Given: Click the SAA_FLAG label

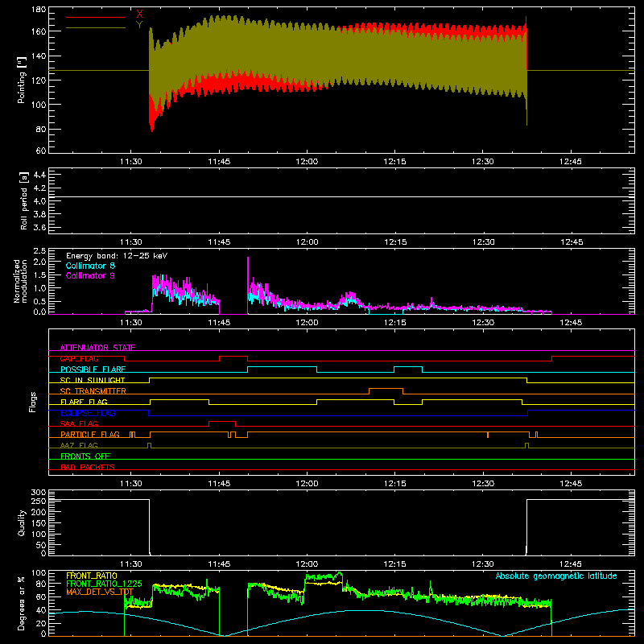Looking at the screenshot, I should click(79, 423).
